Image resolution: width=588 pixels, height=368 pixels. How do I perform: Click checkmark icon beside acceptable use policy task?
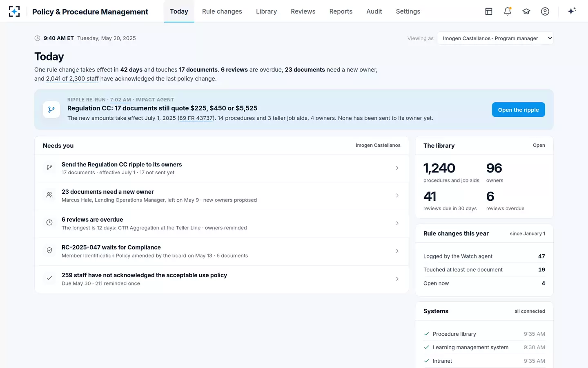49,278
